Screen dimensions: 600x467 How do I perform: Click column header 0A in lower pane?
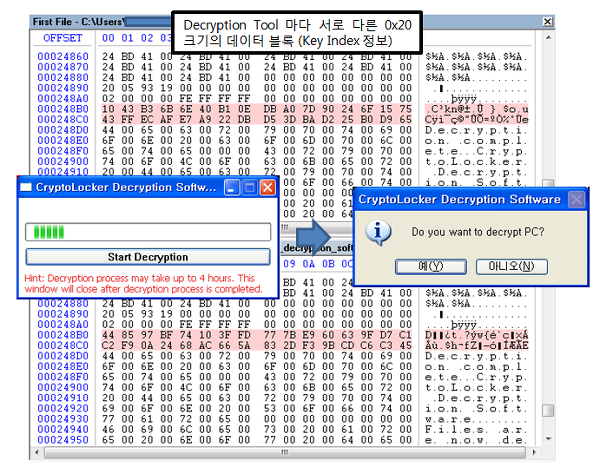pos(308,264)
